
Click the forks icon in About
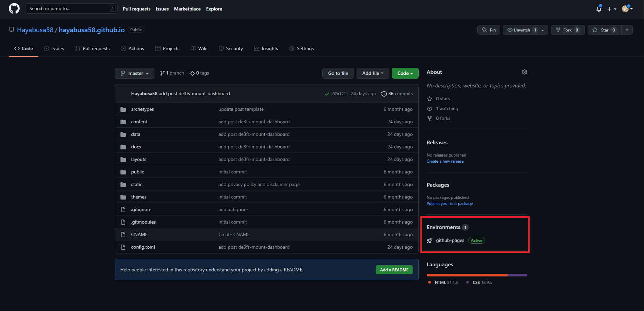tap(430, 119)
